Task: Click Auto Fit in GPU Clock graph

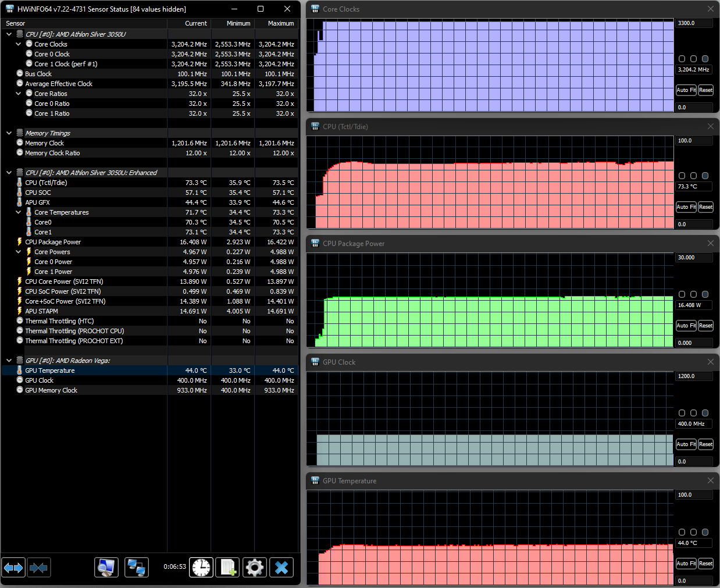Action: coord(686,444)
